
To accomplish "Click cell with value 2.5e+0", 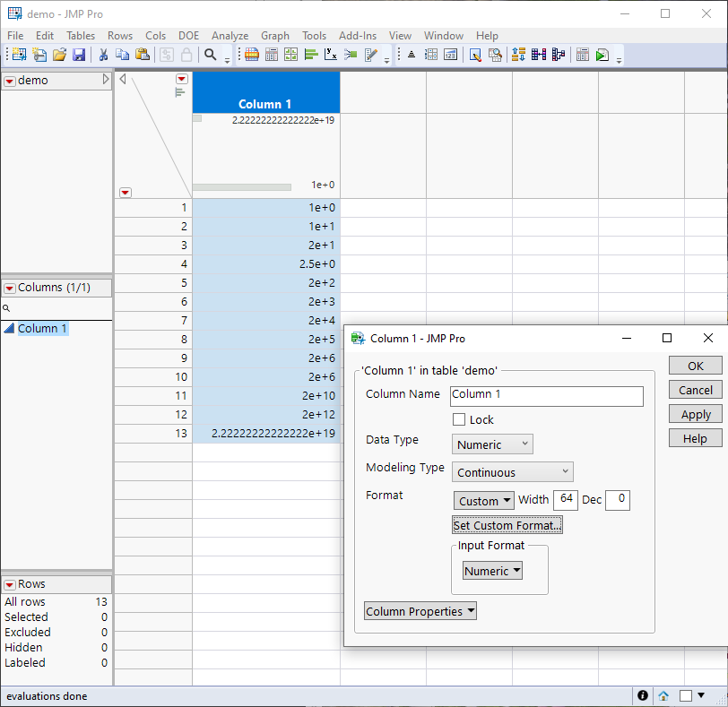I will [266, 264].
